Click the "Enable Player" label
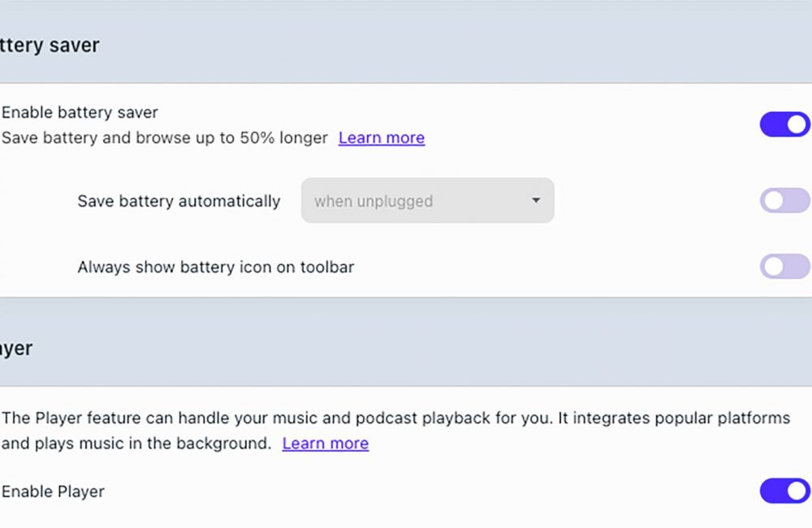 (53, 491)
